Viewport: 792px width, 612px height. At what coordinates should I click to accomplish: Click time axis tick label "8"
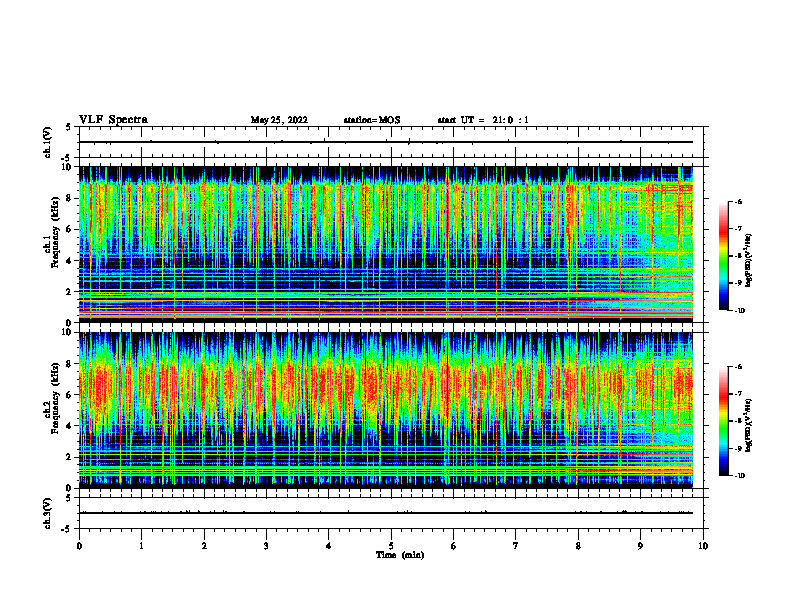coord(578,546)
